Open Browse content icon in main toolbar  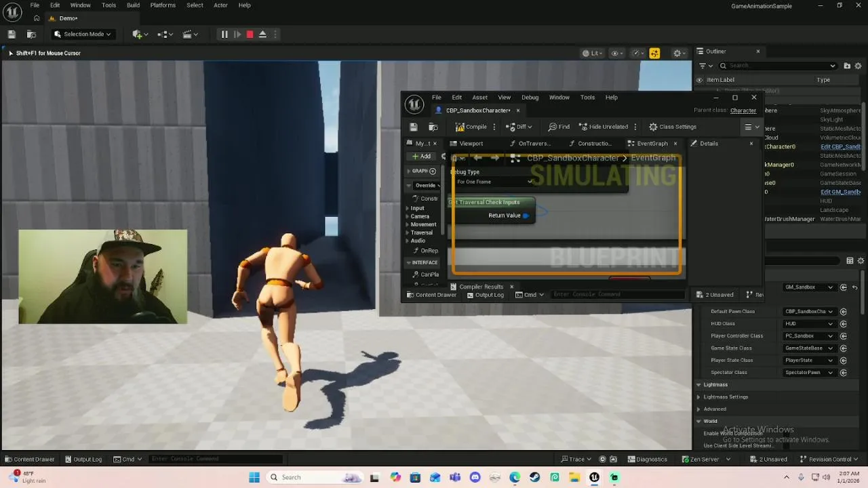point(31,34)
